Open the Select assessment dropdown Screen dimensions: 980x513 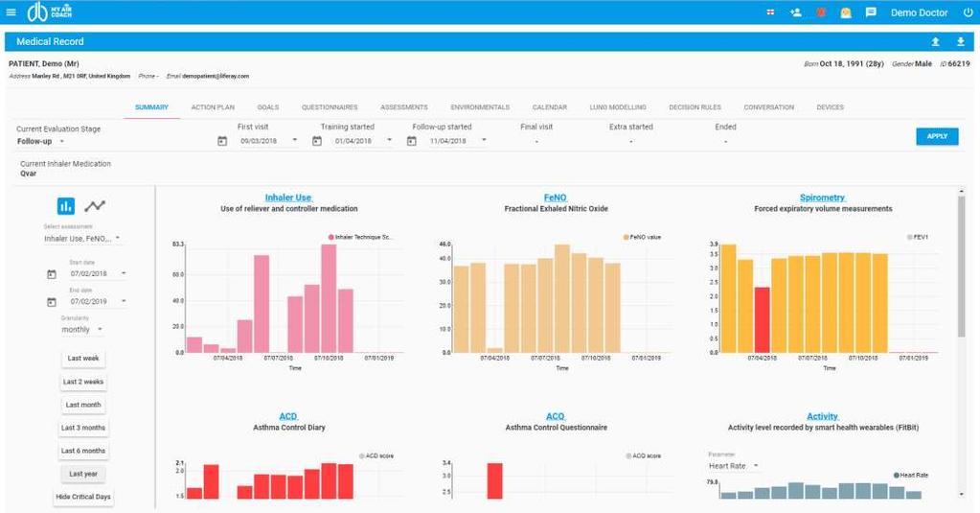coord(81,239)
